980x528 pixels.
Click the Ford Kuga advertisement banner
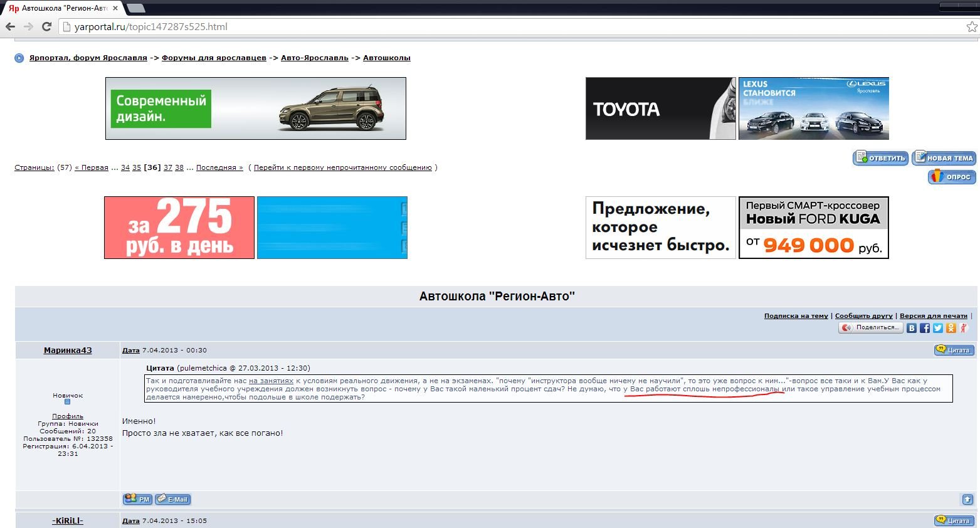tap(813, 228)
